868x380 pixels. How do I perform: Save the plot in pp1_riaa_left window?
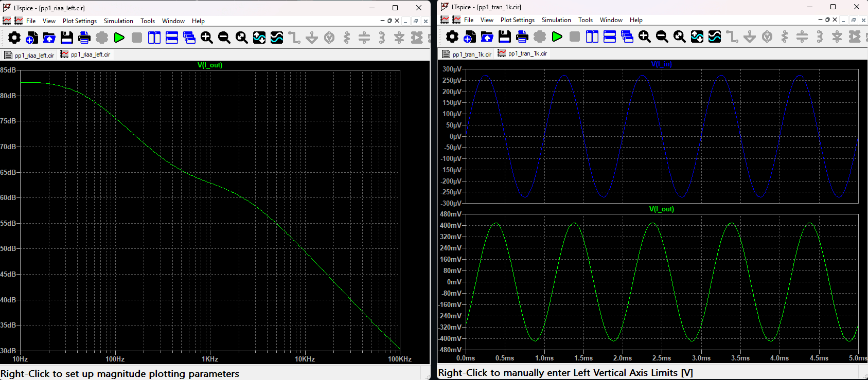tap(67, 38)
